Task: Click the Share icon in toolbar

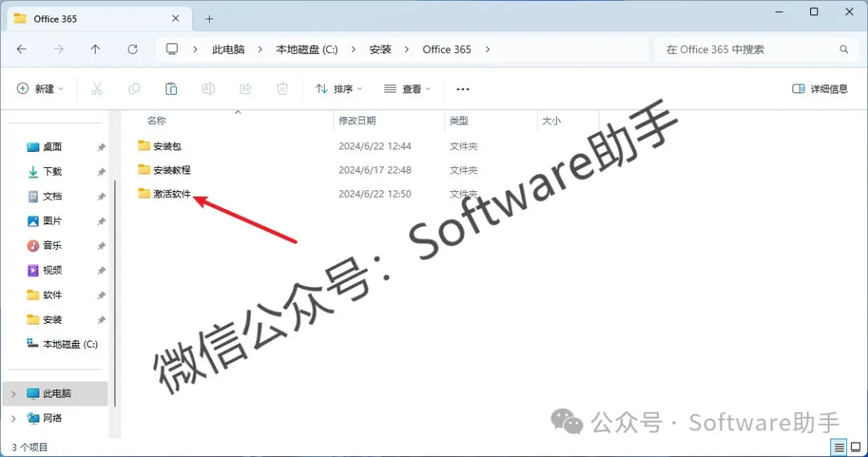Action: point(245,88)
